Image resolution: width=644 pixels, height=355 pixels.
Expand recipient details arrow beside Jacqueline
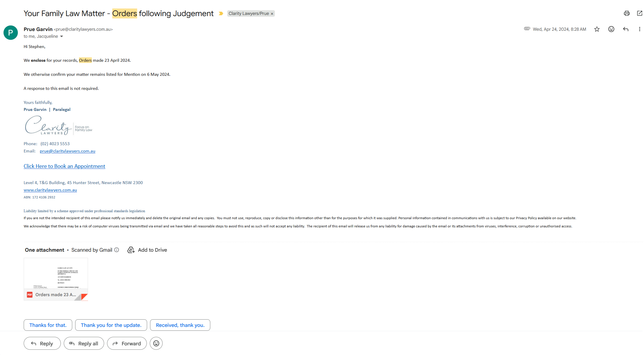[61, 37]
